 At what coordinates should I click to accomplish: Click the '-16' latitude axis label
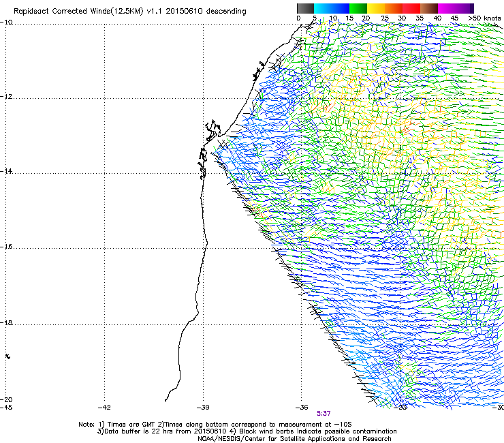click(7, 247)
